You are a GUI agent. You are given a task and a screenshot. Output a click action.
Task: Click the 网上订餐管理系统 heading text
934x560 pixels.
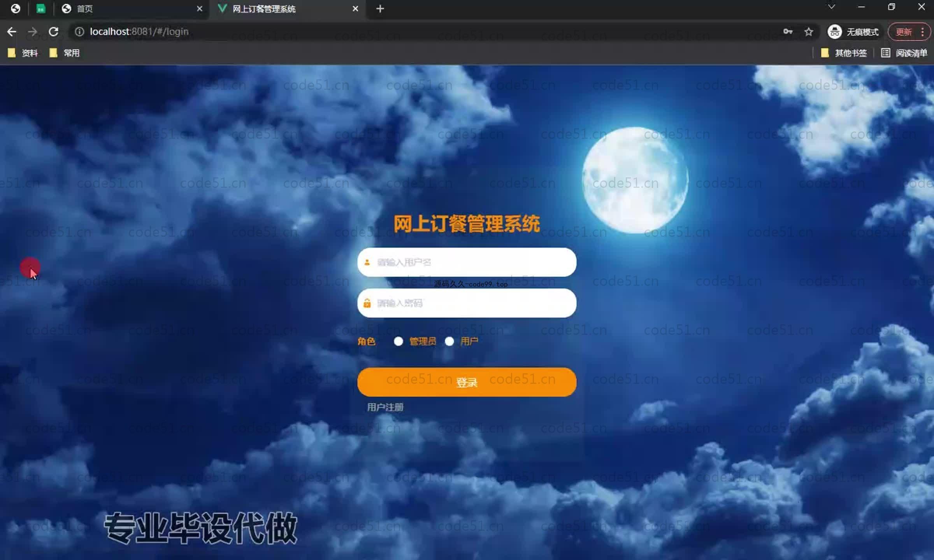(x=467, y=224)
